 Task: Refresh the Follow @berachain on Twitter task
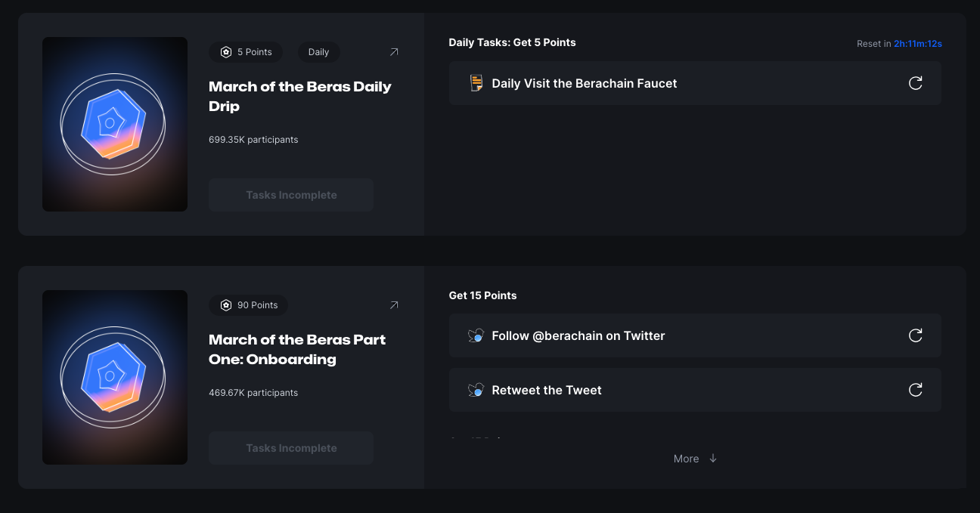click(x=915, y=335)
